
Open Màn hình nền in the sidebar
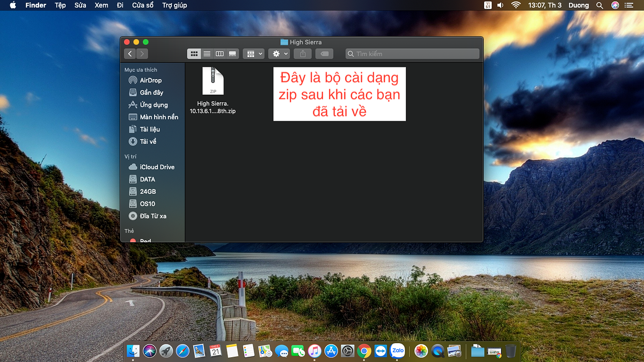pyautogui.click(x=153, y=117)
